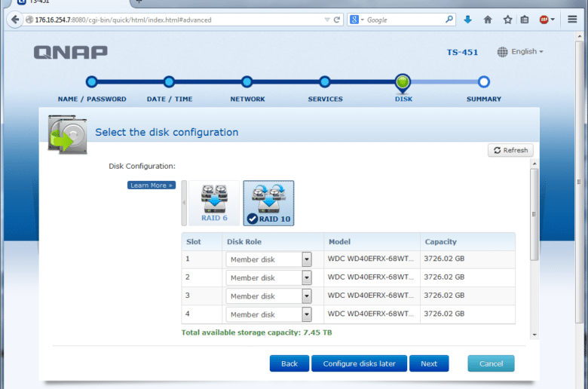Click Configure disks later

point(360,363)
